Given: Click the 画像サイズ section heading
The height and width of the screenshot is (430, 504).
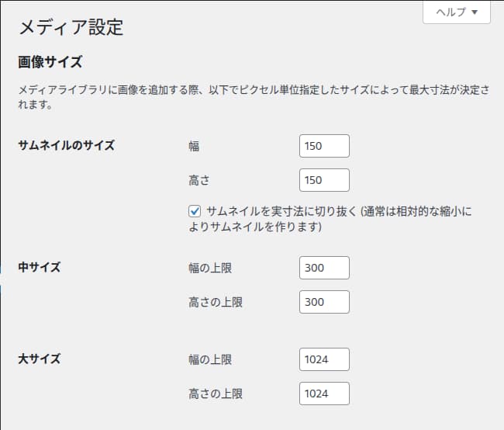Looking at the screenshot, I should [x=50, y=62].
